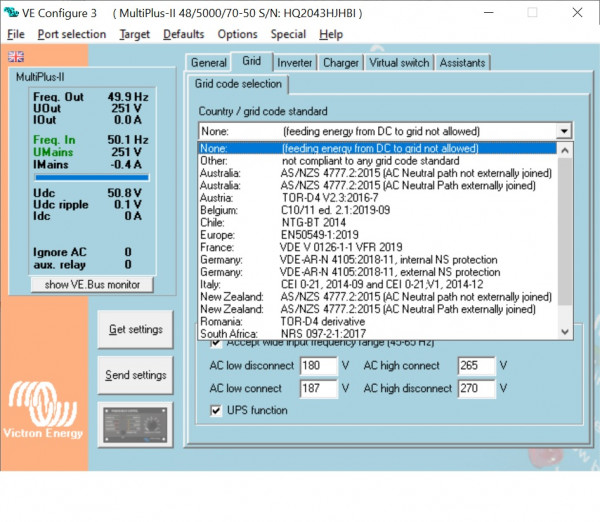The width and height of the screenshot is (600, 522).
Task: Open the remote panel settings image button
Action: tap(135, 425)
